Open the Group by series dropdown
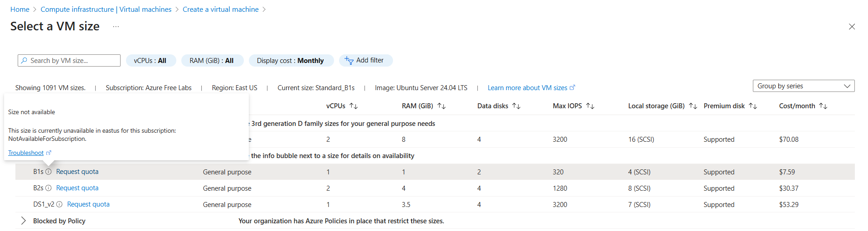 point(803,86)
